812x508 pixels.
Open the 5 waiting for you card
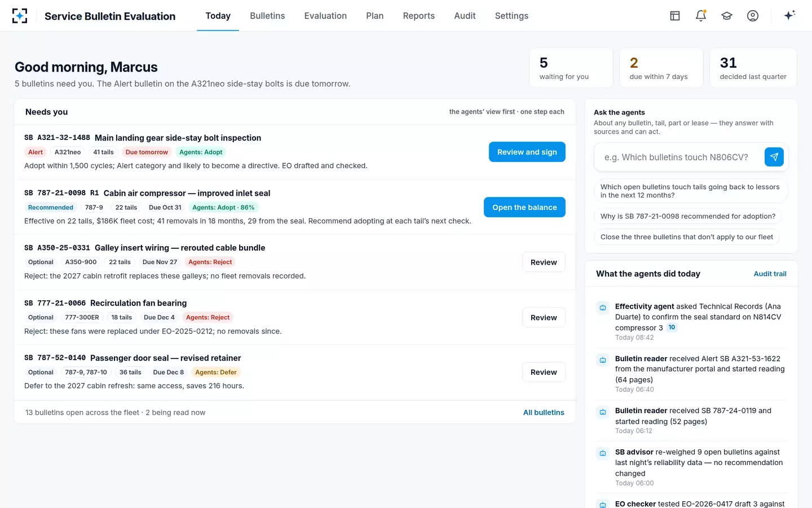[x=571, y=68]
